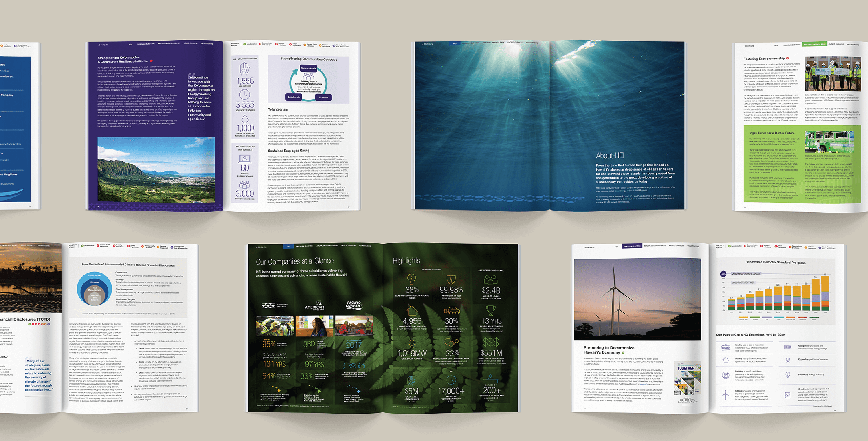
Task: Click the electric car icon above 30%
Action: point(451,310)
